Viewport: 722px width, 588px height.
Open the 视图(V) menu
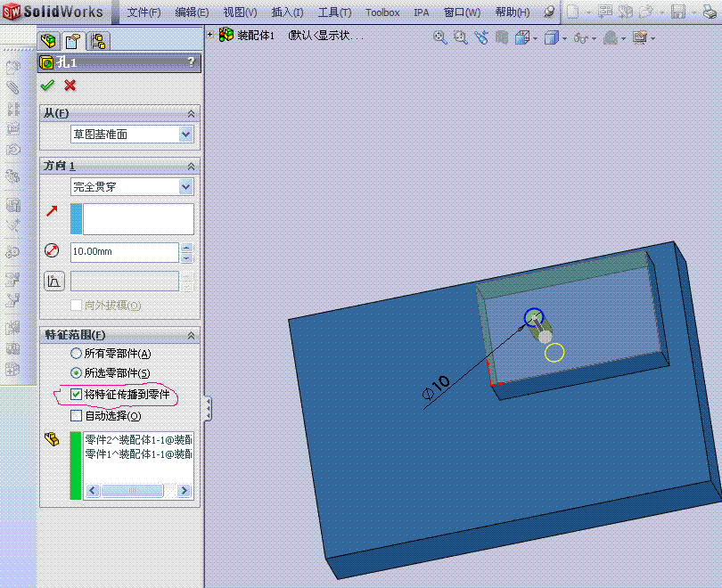(241, 12)
